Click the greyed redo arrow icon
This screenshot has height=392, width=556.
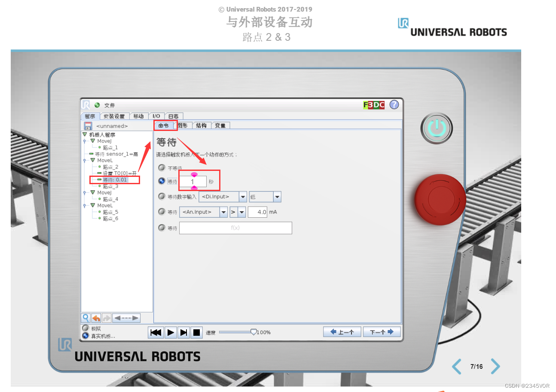pos(107,318)
